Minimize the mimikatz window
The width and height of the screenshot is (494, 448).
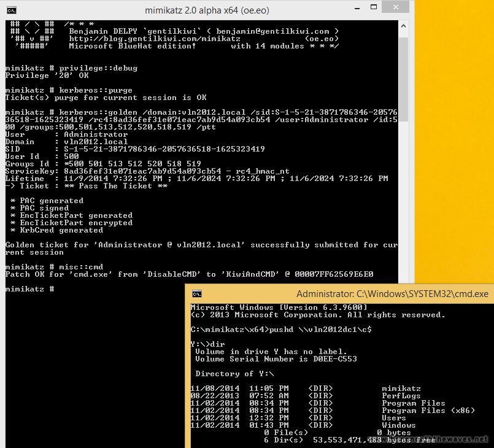pos(357,8)
